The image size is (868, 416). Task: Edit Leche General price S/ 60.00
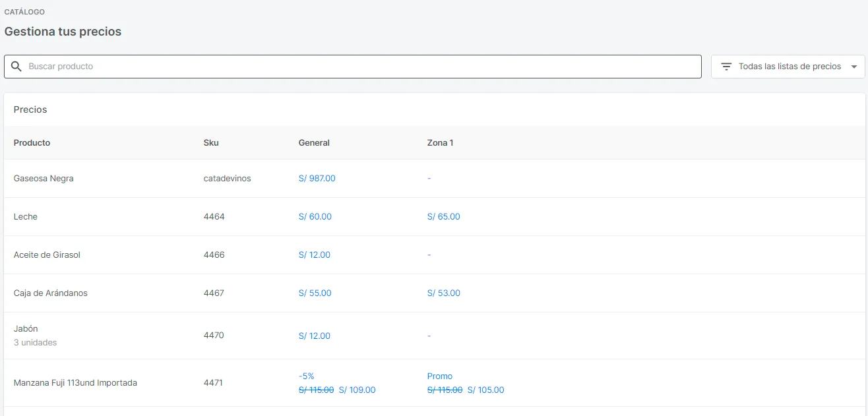tap(315, 216)
